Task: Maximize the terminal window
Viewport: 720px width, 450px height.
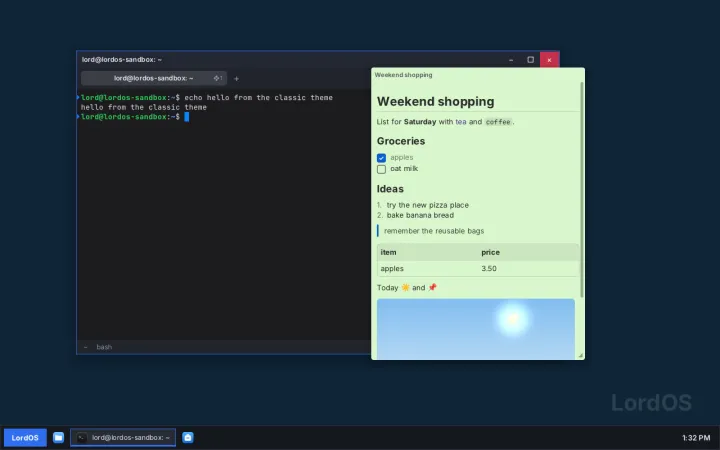Action: pos(530,60)
